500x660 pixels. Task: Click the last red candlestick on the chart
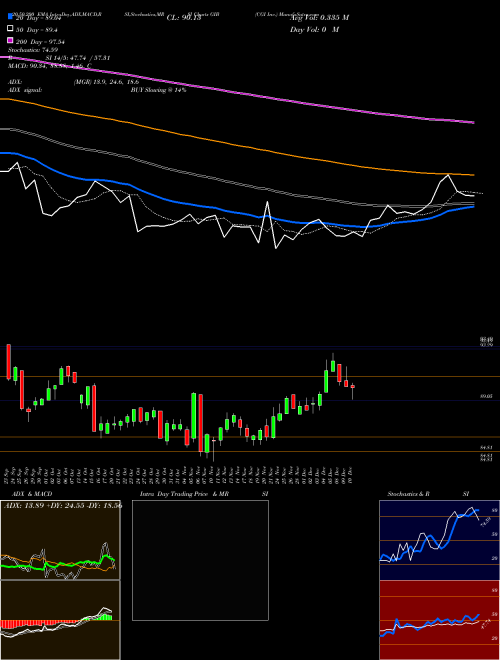point(353,386)
